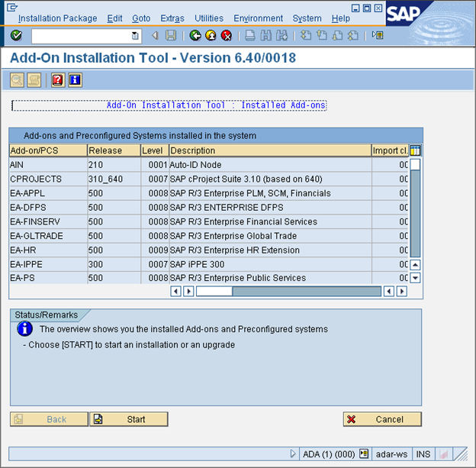This screenshot has width=476, height=468.
Task: Click the Import cl. column header
Action: 390,150
